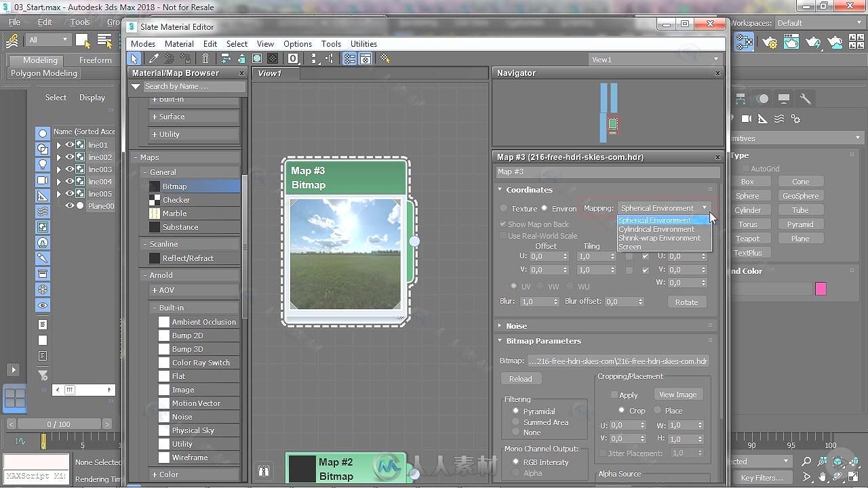
Task: Click the Rotate button
Action: pos(686,302)
